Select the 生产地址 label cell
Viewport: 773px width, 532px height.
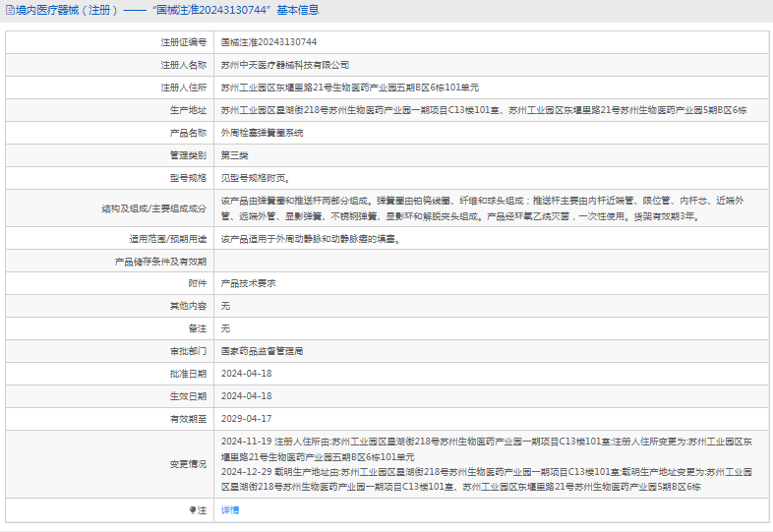(x=110, y=110)
